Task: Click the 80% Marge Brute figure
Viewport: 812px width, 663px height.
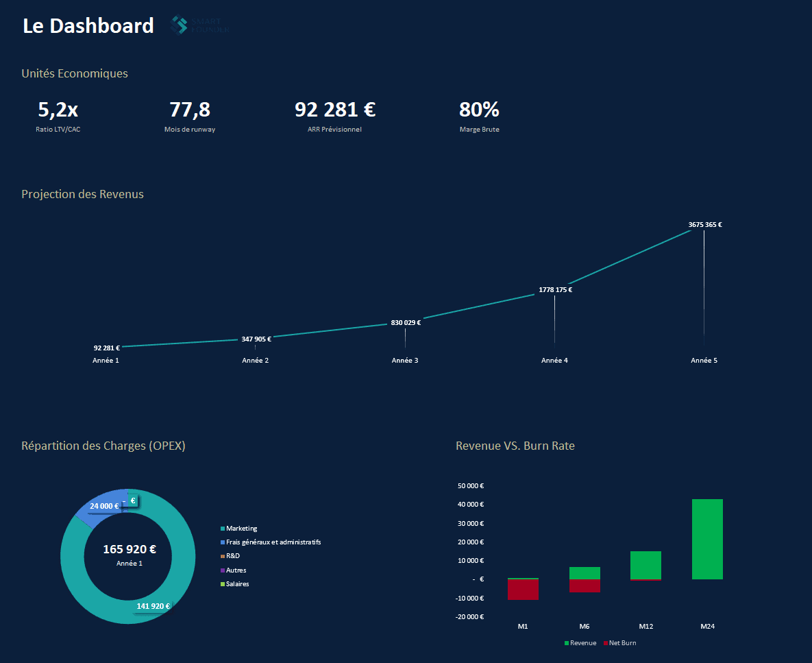Action: pyautogui.click(x=479, y=109)
